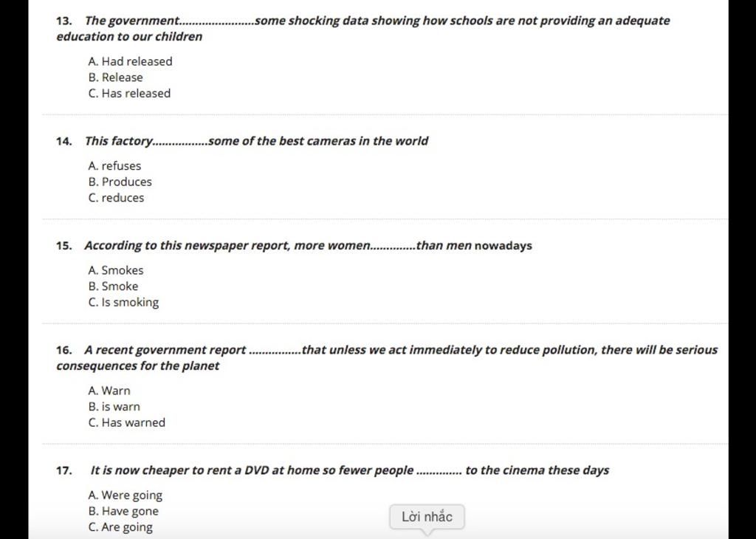
Task: Select 'A. Were going' in question 17
Action: (x=126, y=495)
